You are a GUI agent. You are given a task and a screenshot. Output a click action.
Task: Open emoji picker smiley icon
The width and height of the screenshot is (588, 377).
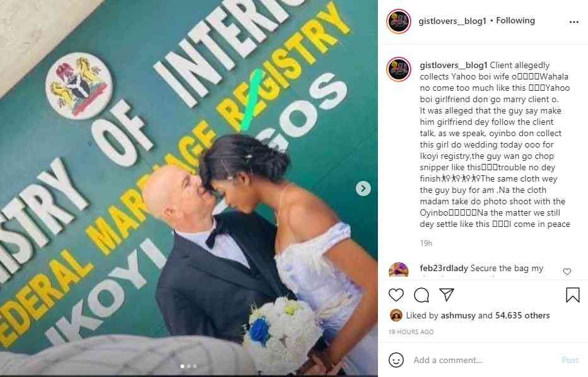(x=396, y=360)
